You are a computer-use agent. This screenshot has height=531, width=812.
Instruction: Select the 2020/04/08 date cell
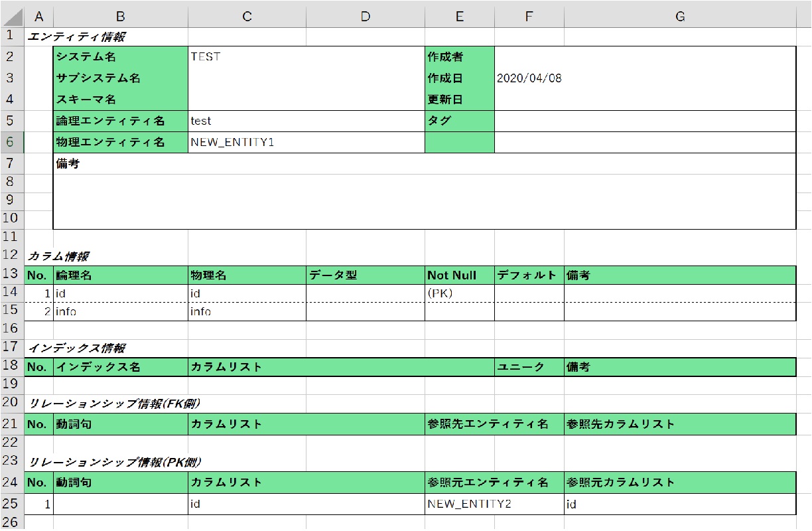pyautogui.click(x=529, y=78)
